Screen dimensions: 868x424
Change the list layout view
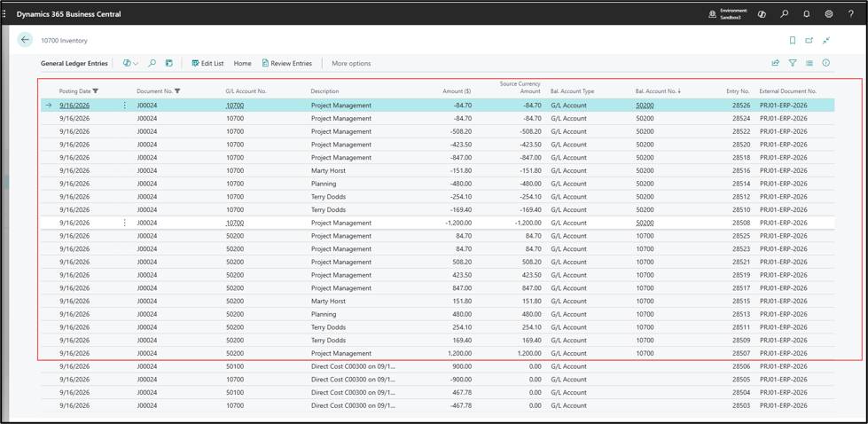(809, 63)
